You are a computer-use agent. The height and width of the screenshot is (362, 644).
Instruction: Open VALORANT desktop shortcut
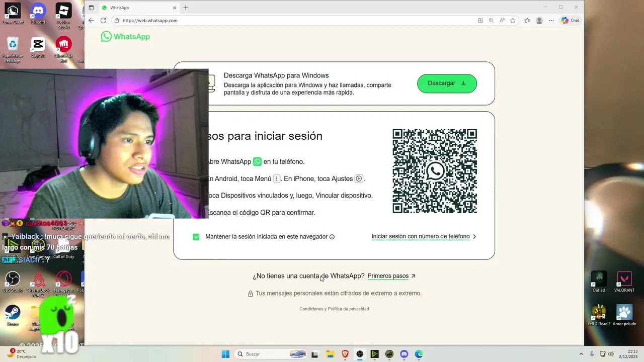[624, 282]
